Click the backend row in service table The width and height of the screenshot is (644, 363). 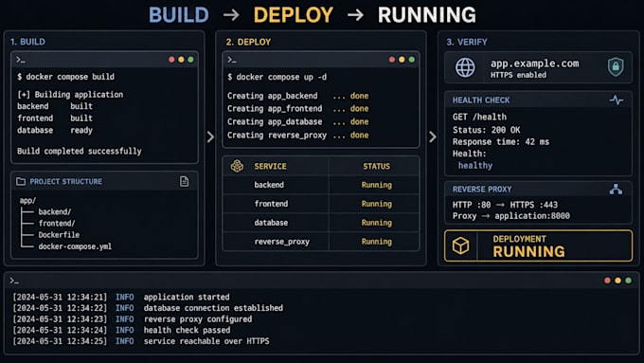pyautogui.click(x=321, y=185)
